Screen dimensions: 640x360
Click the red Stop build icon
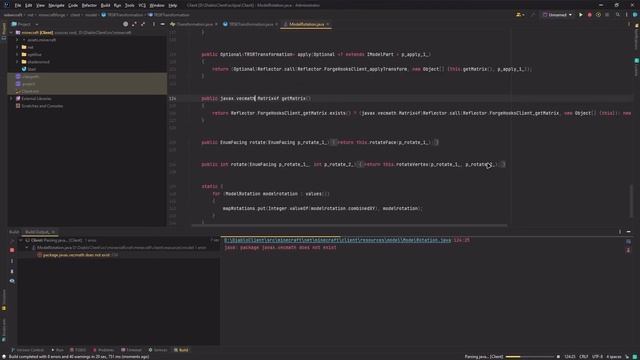(x=12, y=250)
